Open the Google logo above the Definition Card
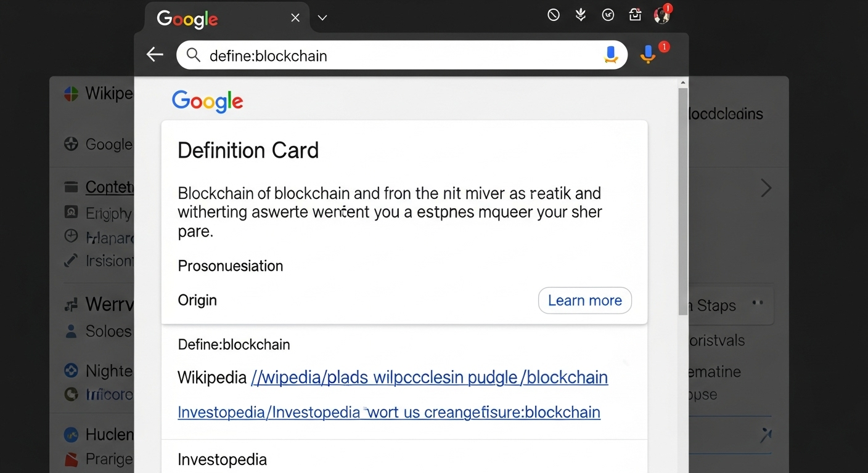 [x=208, y=102]
